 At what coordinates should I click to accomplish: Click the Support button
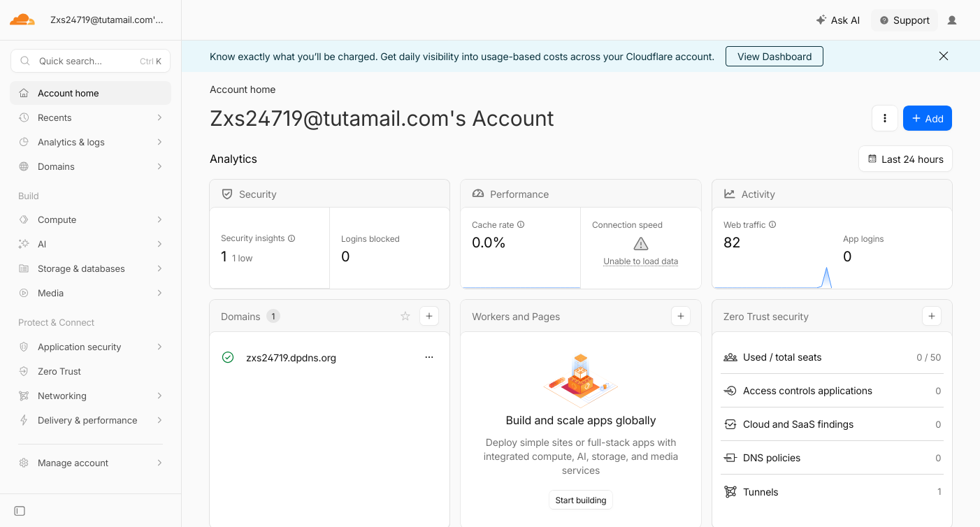click(905, 20)
